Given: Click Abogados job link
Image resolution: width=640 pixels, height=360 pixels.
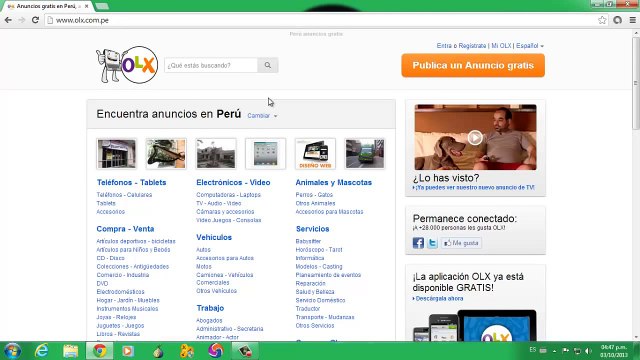Looking at the screenshot, I should (209, 320).
